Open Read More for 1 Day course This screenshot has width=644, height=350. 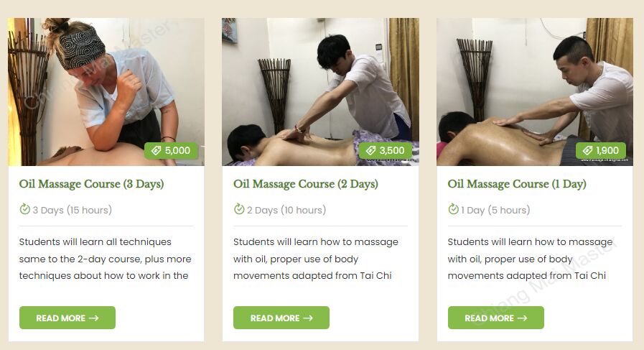(x=495, y=318)
